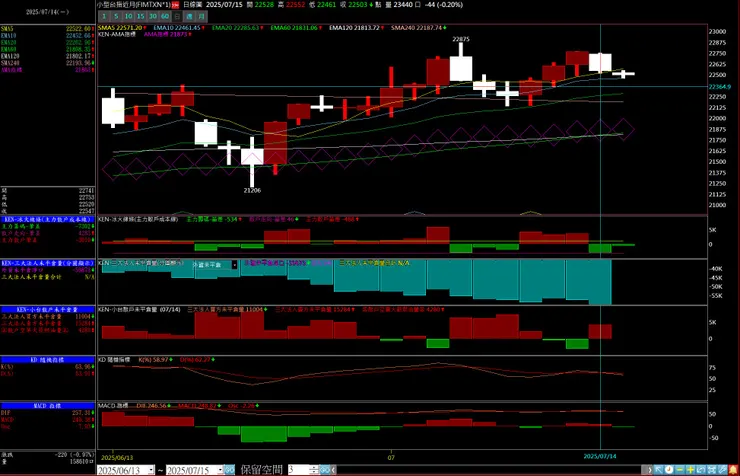
Task: Switch to monthly (月) chart period
Action: (x=202, y=17)
